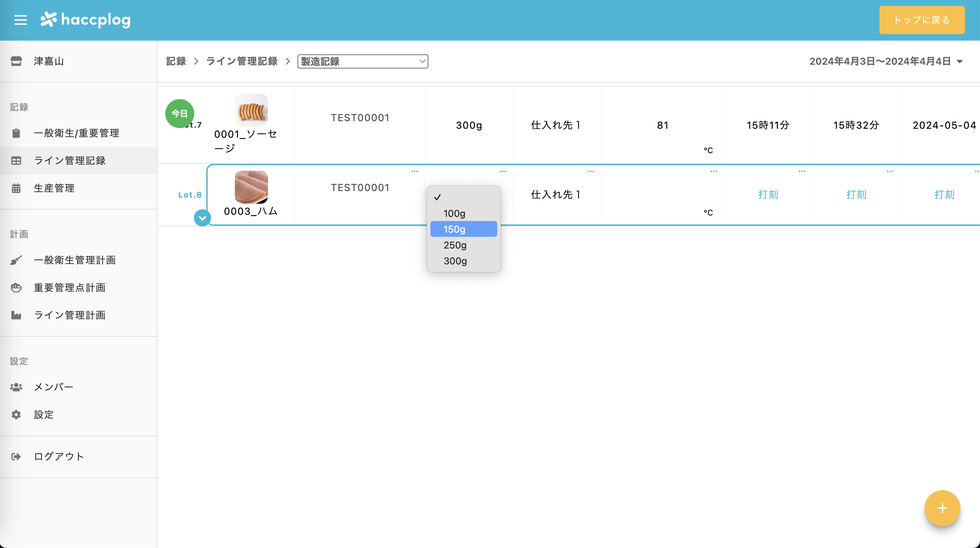
Task: Navigate to 記録 breadcrumb item
Action: click(x=175, y=61)
